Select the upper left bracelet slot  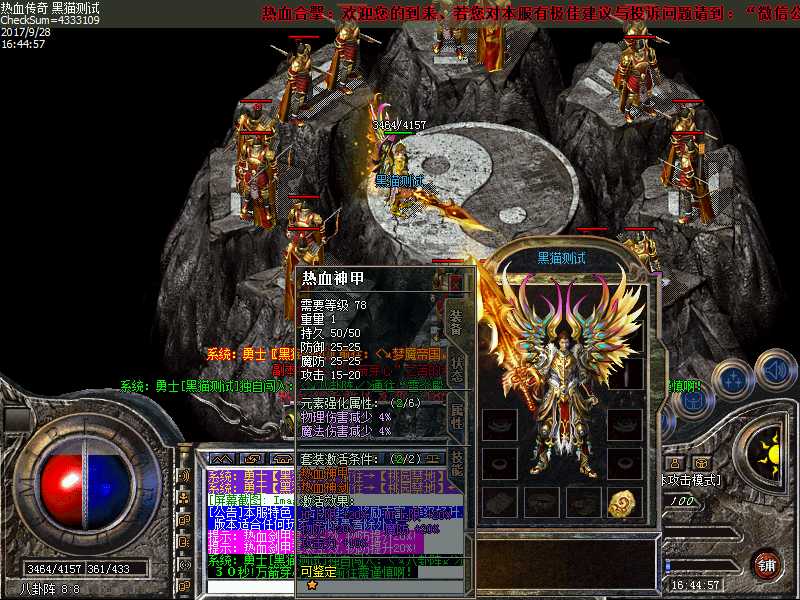499,423
